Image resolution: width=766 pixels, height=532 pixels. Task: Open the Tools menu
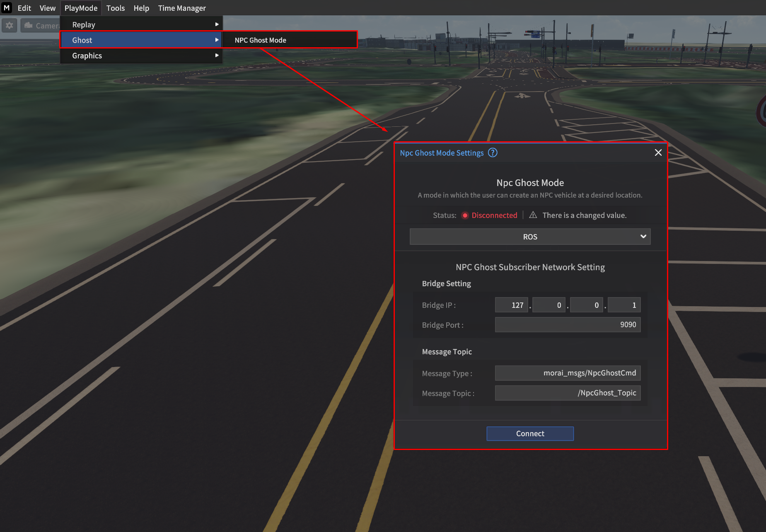[x=115, y=8]
